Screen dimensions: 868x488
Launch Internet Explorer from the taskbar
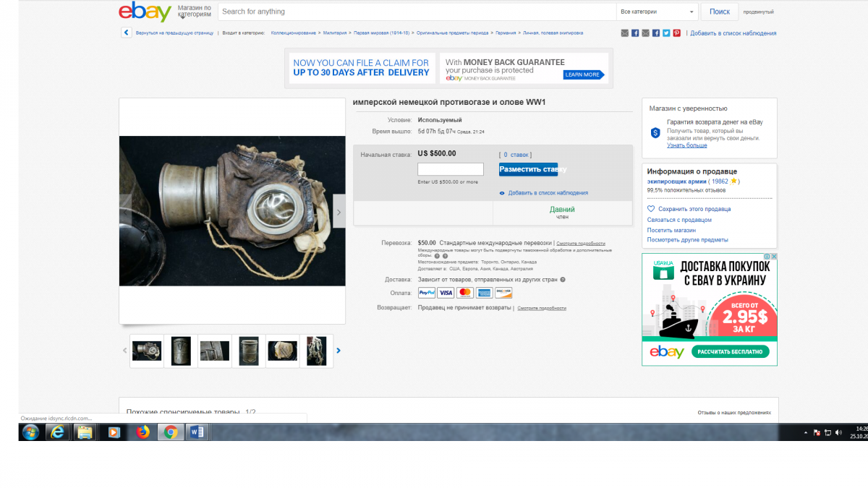click(57, 432)
